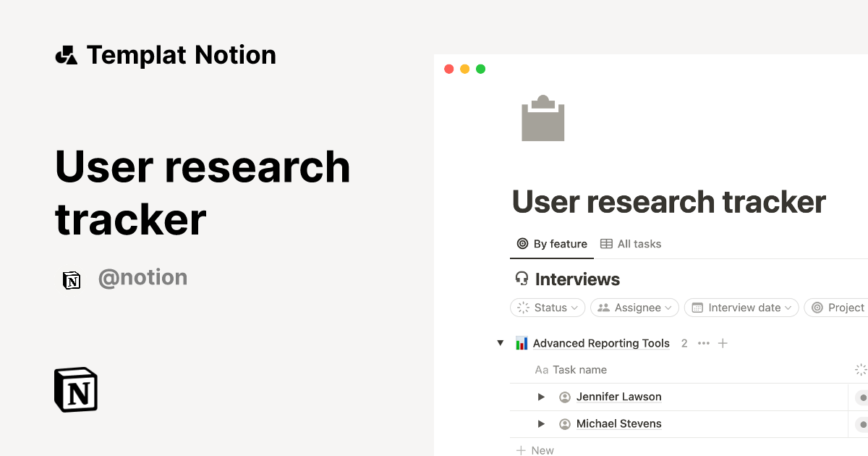Click the person avatar next to Jennifer Lawson
Viewport: 868px width, 456px height.
pos(565,397)
